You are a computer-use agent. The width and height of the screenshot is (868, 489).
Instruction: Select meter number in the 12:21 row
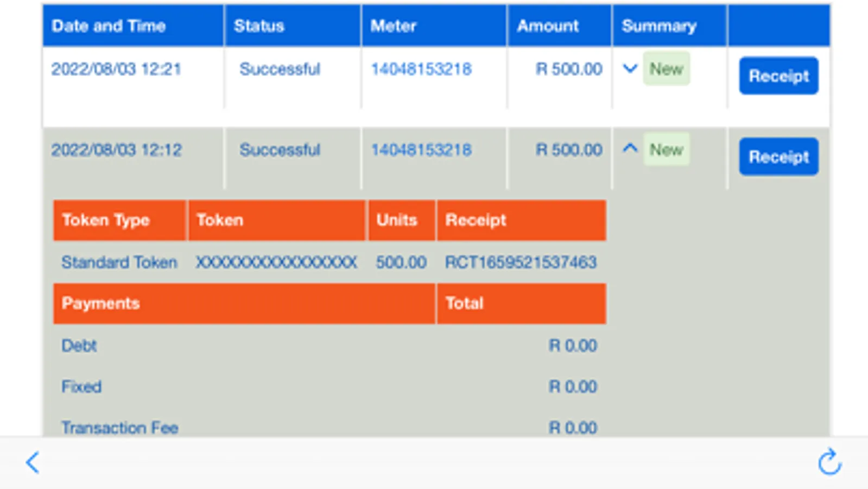pos(421,69)
